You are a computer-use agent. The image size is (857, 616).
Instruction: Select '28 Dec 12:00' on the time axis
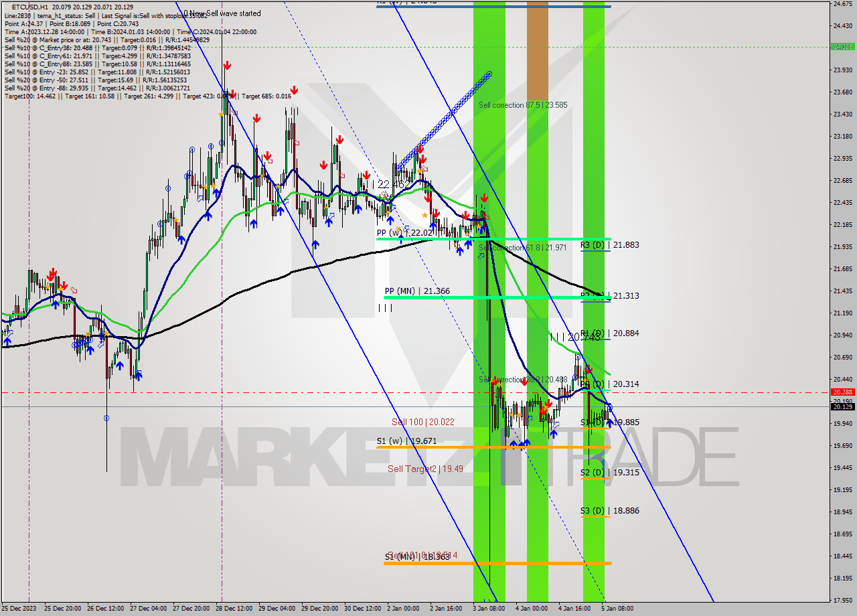[232, 609]
